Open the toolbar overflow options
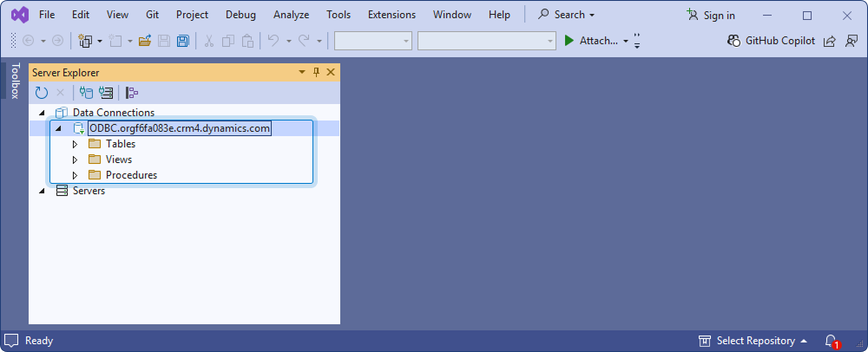The height and width of the screenshot is (352, 868). [x=637, y=41]
